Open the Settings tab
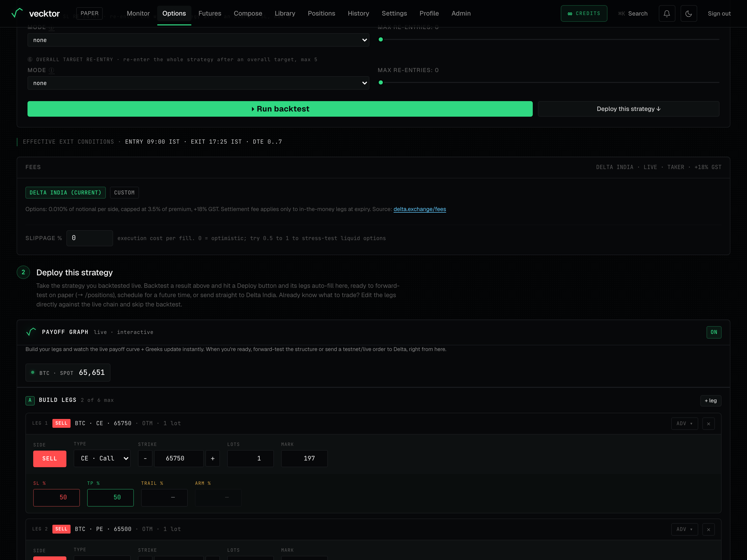 tap(394, 13)
